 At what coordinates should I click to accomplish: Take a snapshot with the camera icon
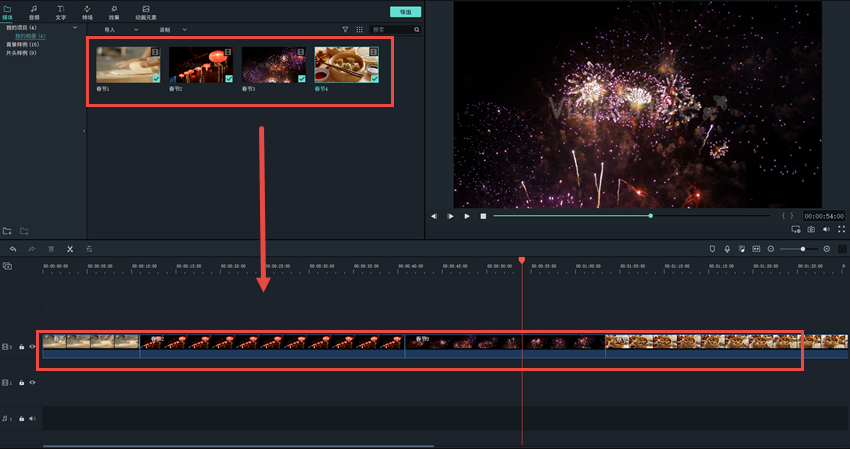click(811, 229)
